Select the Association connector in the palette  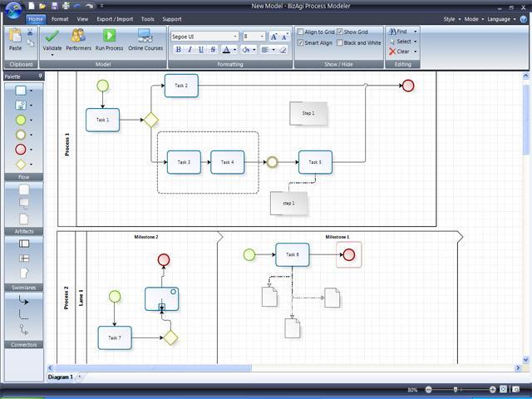pos(23,314)
